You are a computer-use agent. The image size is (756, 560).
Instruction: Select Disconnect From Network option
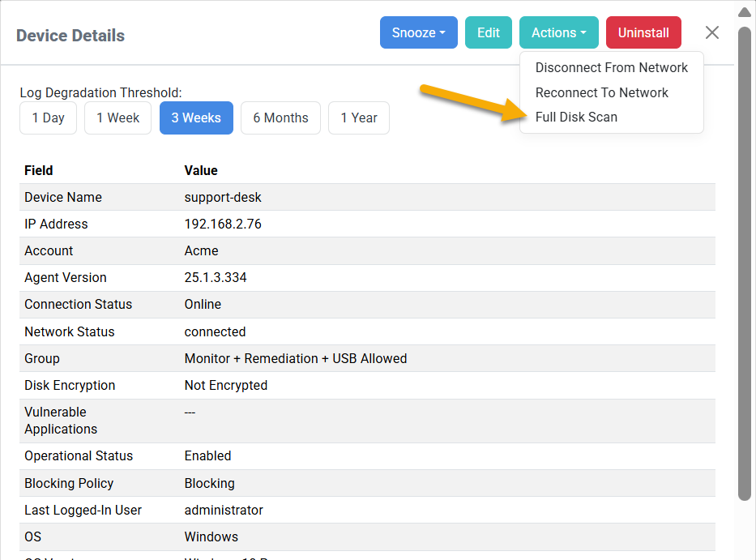611,68
